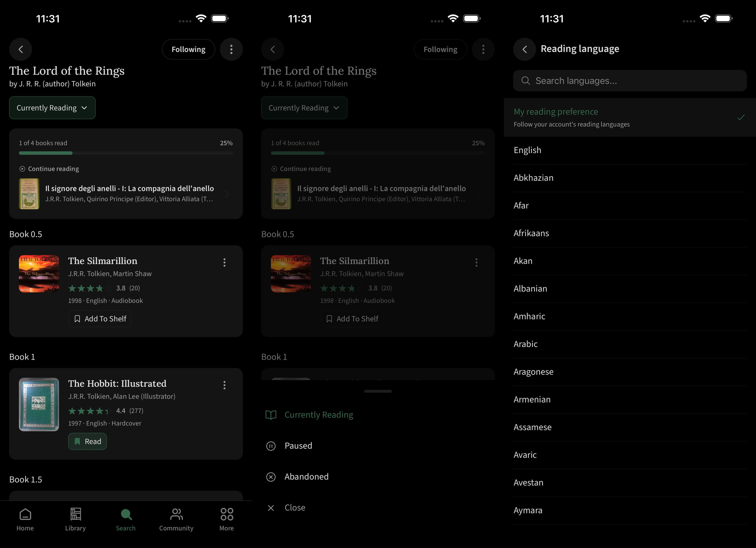Set series status to Paused
The height and width of the screenshot is (548, 756).
[378, 446]
